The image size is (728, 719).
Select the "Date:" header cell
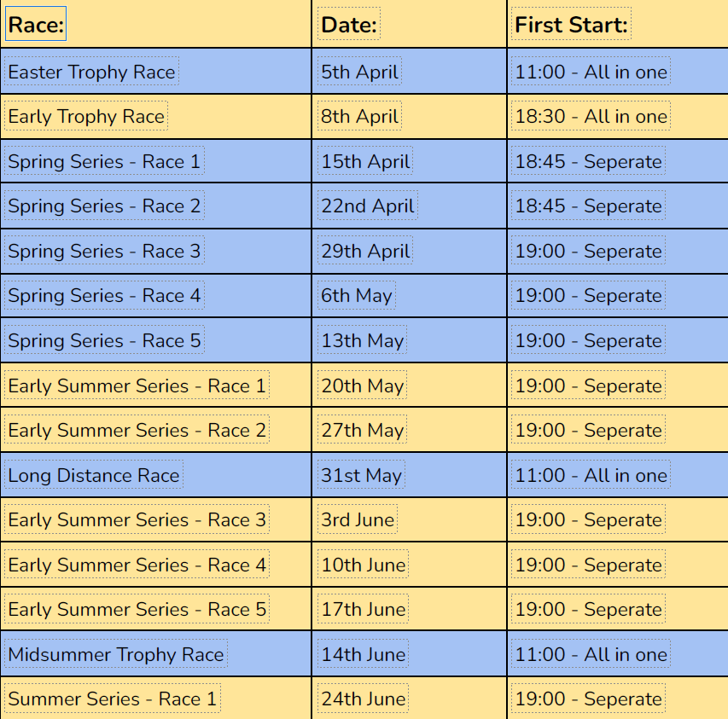pos(349,26)
